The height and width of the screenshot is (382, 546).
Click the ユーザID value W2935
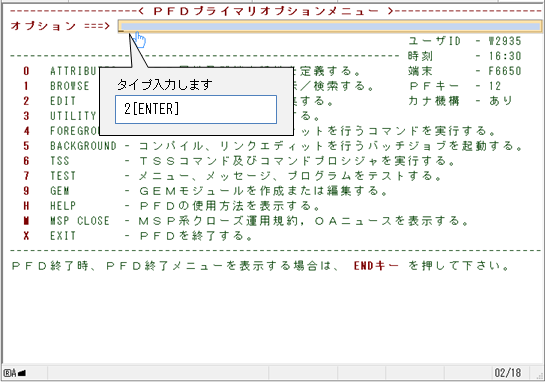[505, 41]
